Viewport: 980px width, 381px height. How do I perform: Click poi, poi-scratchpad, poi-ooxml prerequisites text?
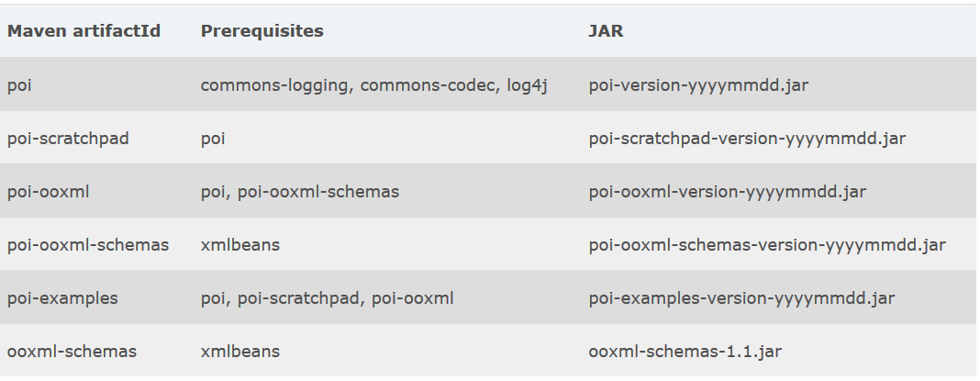tap(327, 297)
